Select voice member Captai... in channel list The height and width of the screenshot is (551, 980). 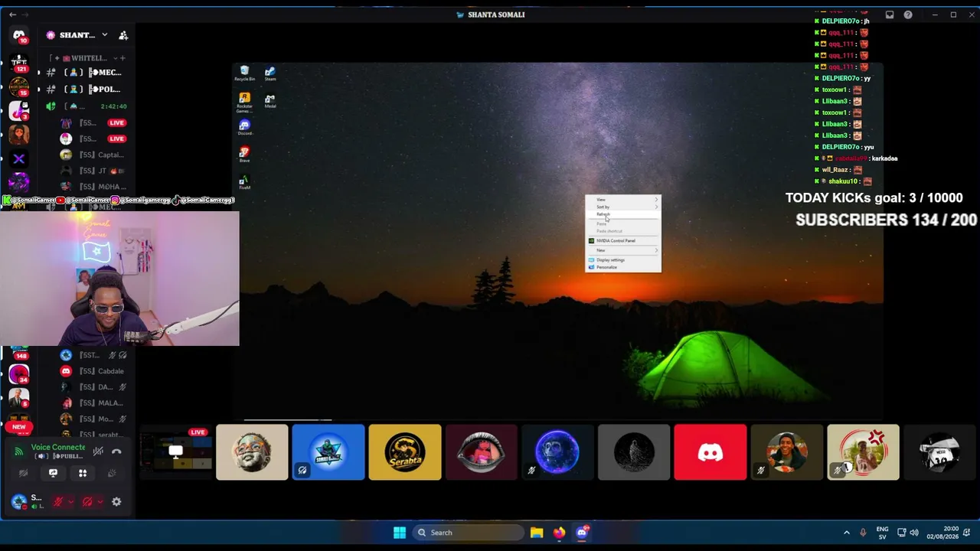coord(92,155)
